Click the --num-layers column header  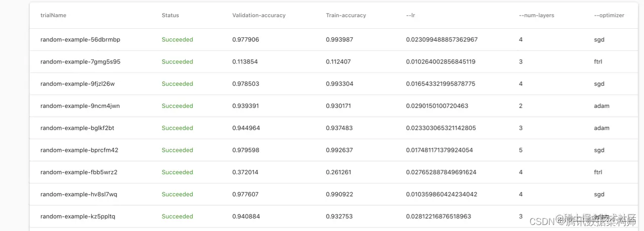click(536, 16)
